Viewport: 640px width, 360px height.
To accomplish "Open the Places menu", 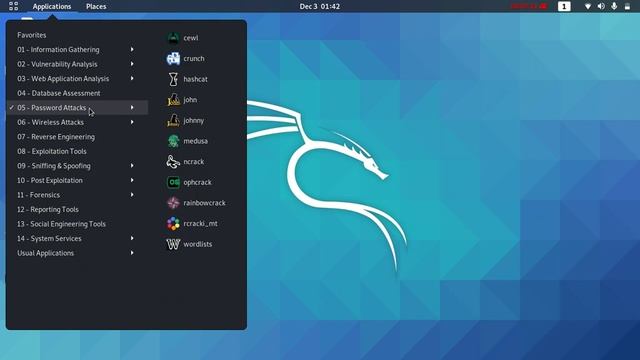I will pyautogui.click(x=96, y=6).
